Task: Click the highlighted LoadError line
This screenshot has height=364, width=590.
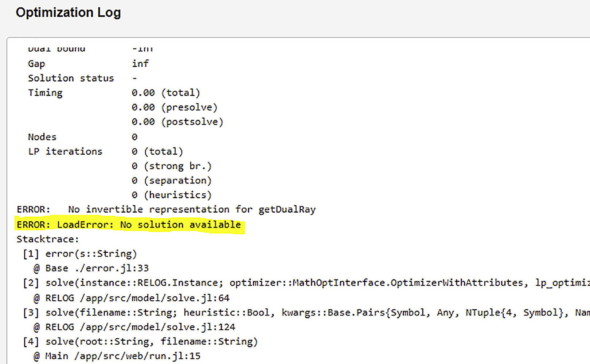Action: pos(129,225)
